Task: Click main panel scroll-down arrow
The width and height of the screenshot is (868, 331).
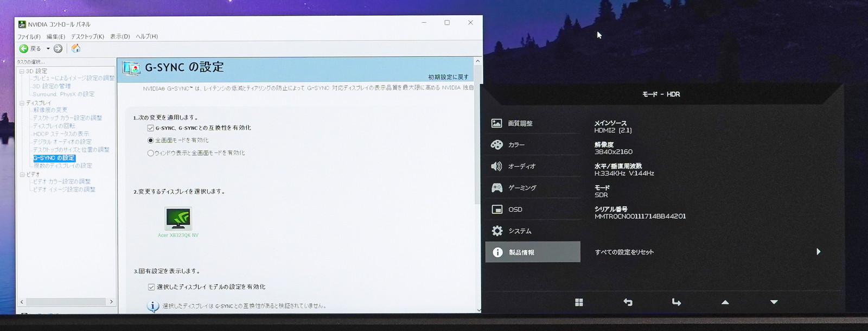Action: (x=478, y=310)
